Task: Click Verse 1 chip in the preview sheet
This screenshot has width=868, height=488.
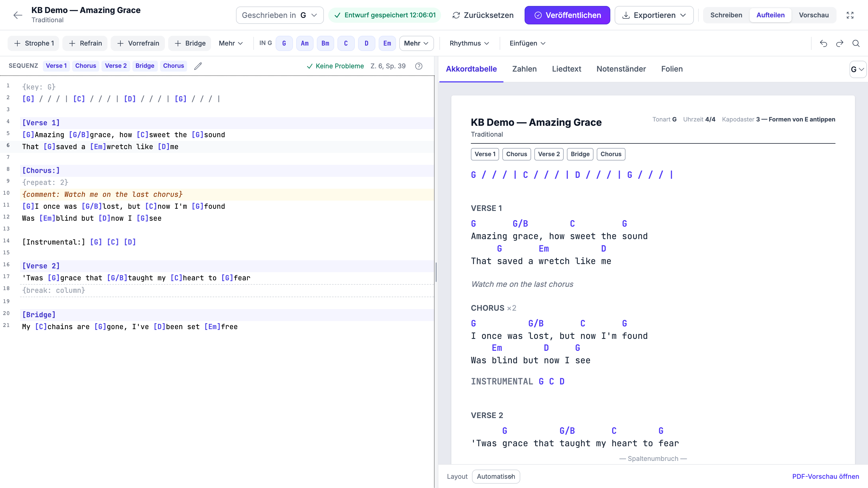Action: coord(485,154)
